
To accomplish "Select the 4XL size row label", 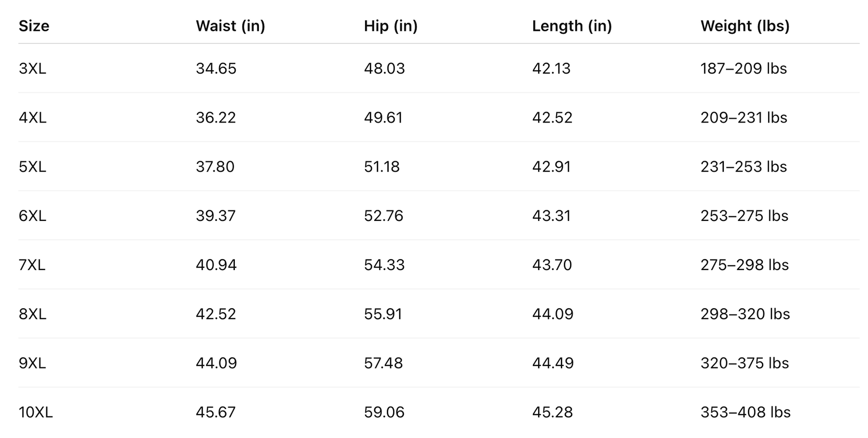I will point(32,118).
